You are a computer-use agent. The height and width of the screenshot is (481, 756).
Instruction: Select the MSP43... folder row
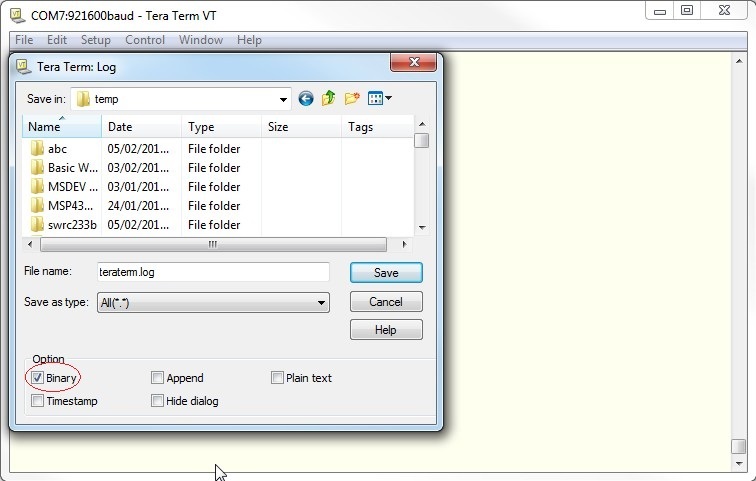pyautogui.click(x=218, y=206)
